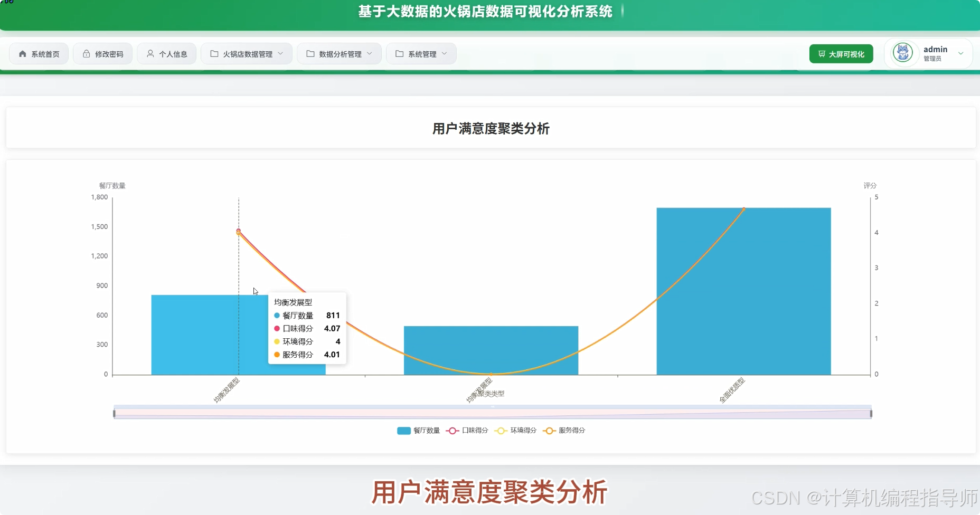Click the line point at top of 全面优质型 bar
Image resolution: width=980 pixels, height=515 pixels.
pos(744,209)
